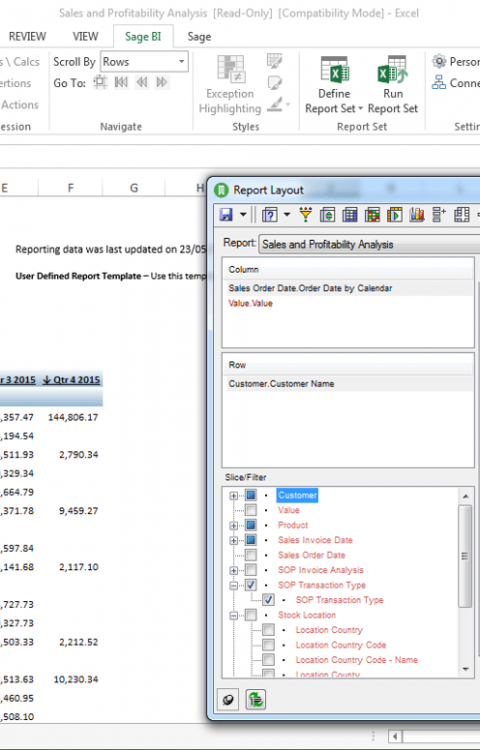
Task: Select column F header
Action: point(70,188)
